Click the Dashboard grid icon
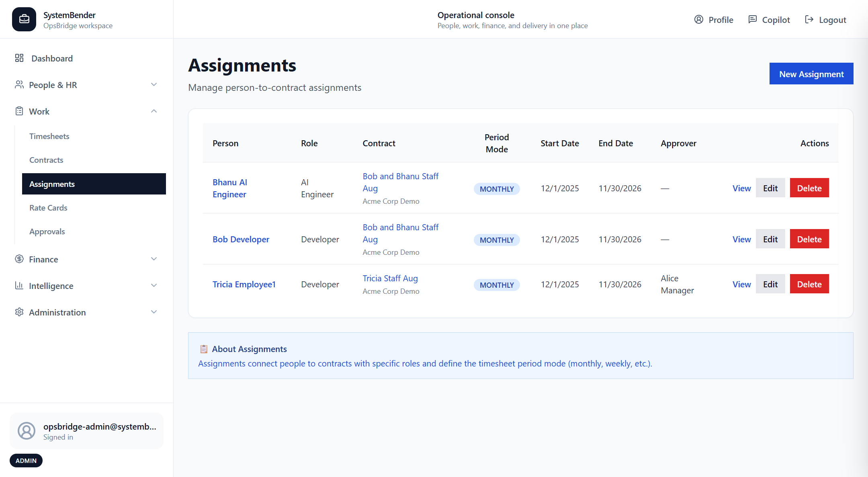 point(19,58)
